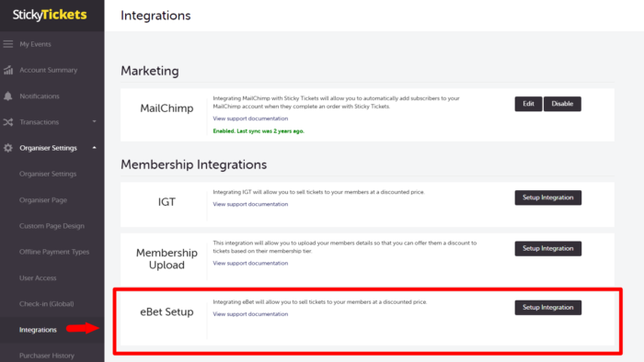
Task: Open My Events in the sidebar
Action: click(35, 44)
